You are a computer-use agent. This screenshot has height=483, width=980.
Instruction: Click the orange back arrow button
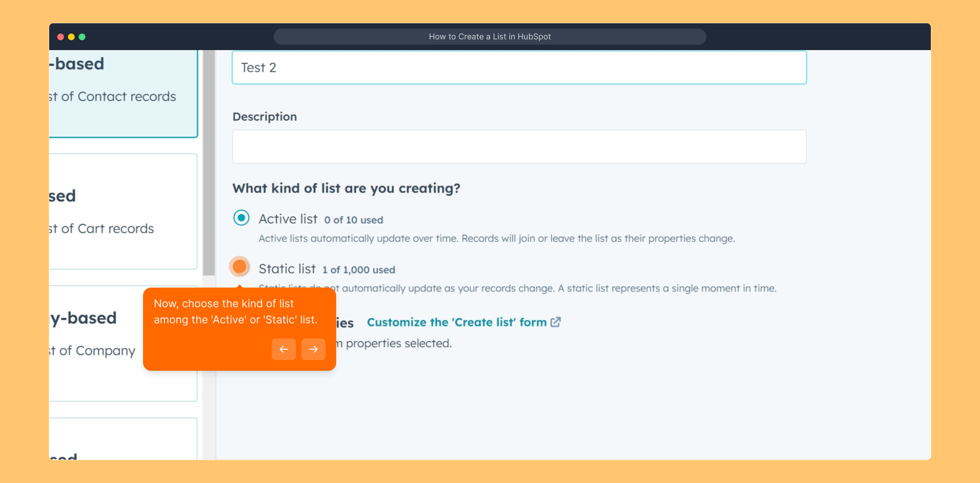click(283, 349)
